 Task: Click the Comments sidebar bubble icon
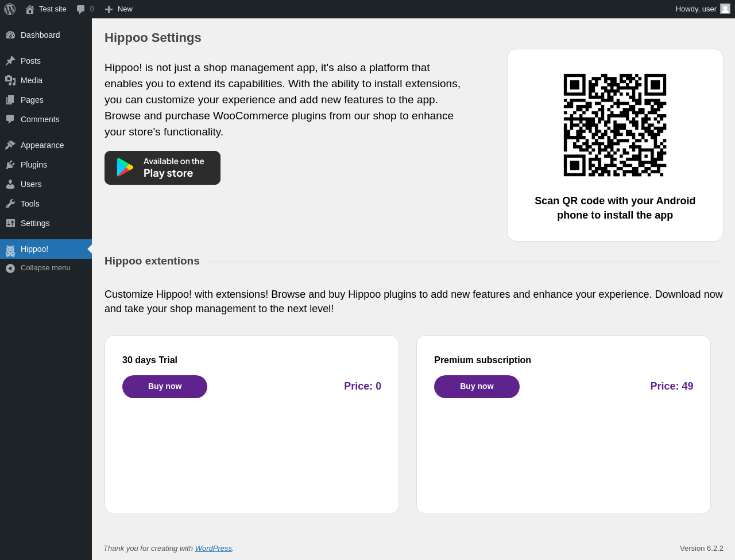[x=10, y=119]
